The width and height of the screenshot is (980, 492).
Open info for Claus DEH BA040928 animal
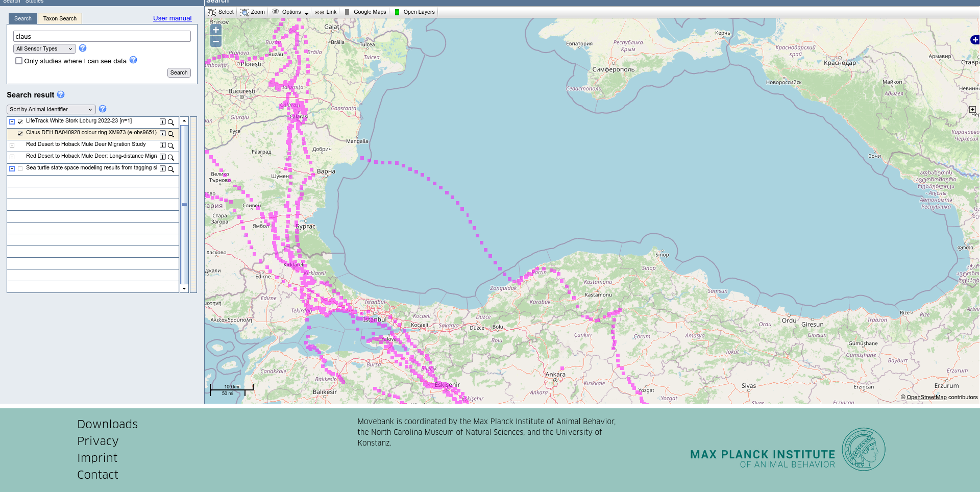pyautogui.click(x=163, y=134)
